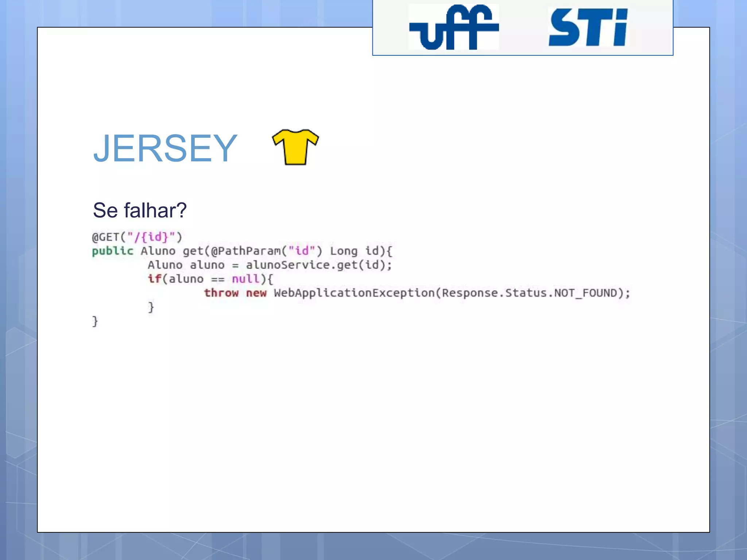Click the 'if(aluno == null){' line
This screenshot has height=560, width=747.
pyautogui.click(x=210, y=279)
